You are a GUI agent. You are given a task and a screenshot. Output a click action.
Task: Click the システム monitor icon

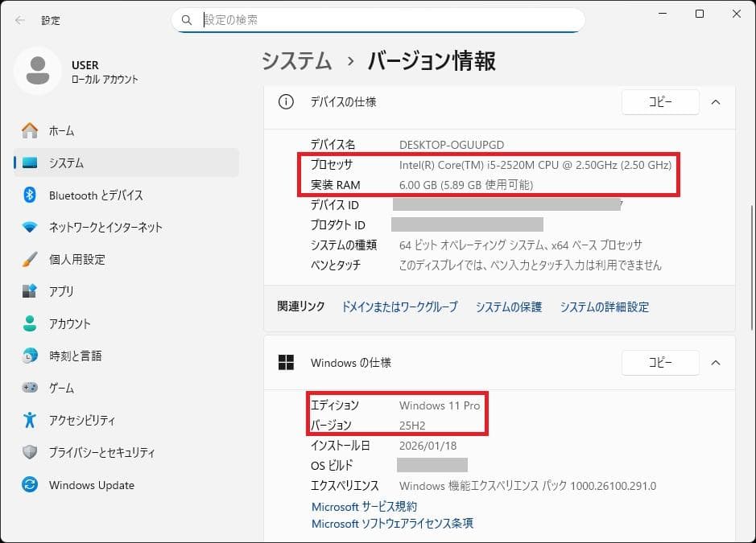point(30,162)
